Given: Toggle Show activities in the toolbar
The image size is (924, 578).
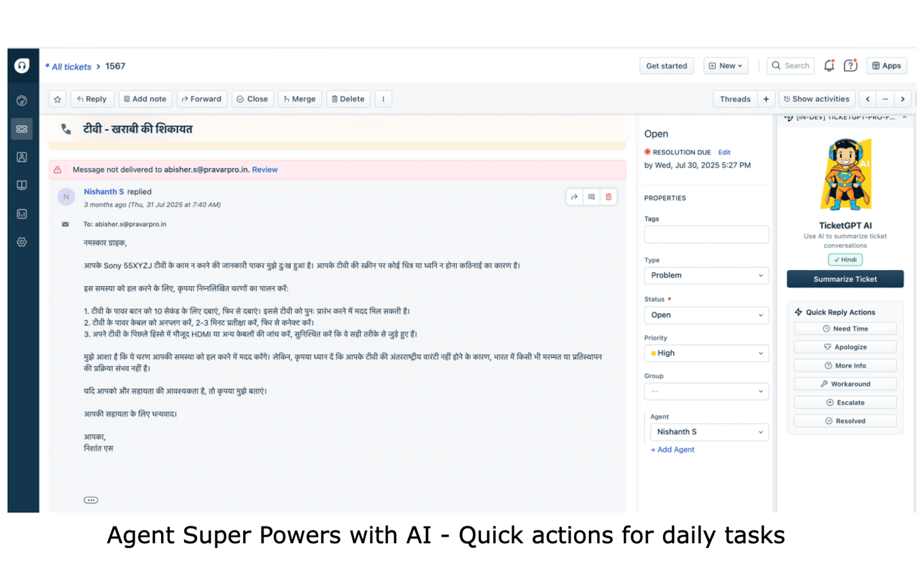Looking at the screenshot, I should (x=816, y=99).
